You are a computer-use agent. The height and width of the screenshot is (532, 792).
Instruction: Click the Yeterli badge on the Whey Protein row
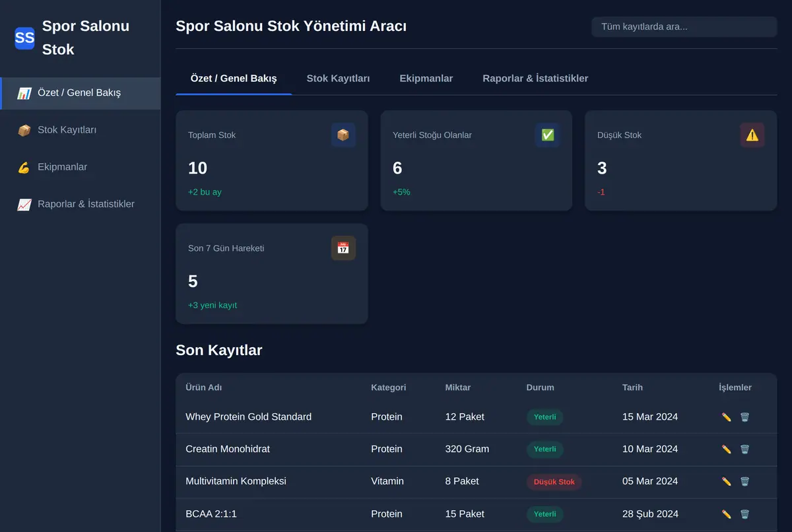tap(544, 417)
